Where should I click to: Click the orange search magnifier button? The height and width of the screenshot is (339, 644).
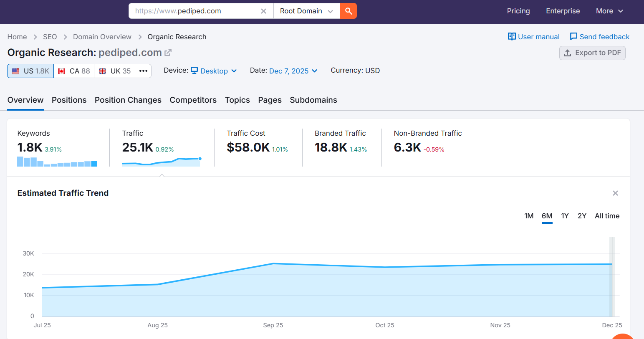point(349,11)
